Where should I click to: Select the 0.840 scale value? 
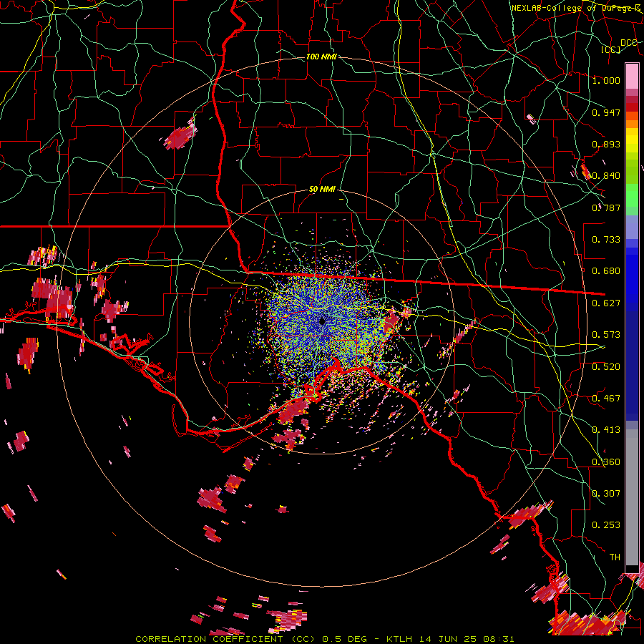click(x=606, y=176)
